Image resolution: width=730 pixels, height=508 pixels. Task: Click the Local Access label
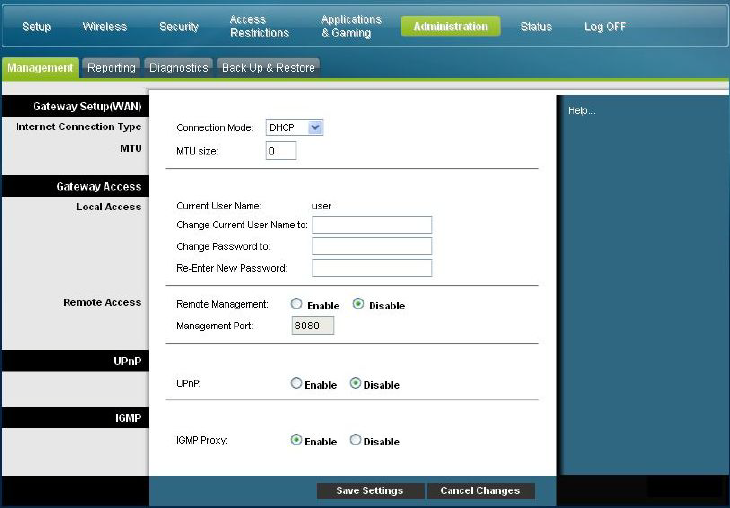coord(109,207)
